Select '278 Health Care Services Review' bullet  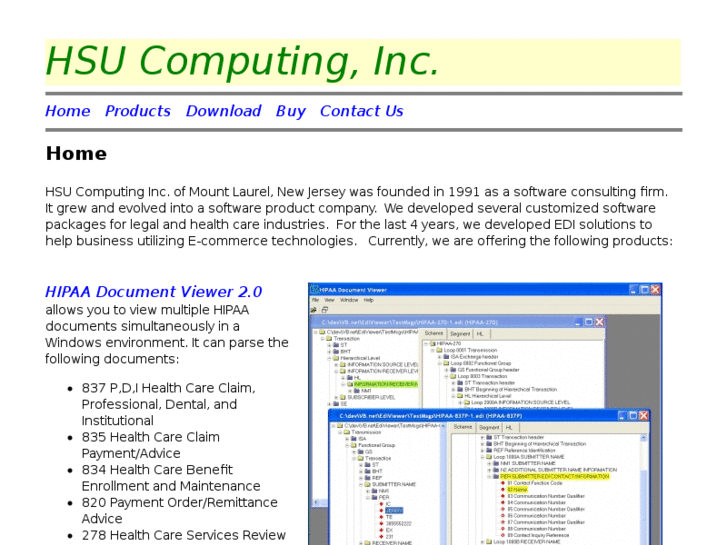coord(184,535)
